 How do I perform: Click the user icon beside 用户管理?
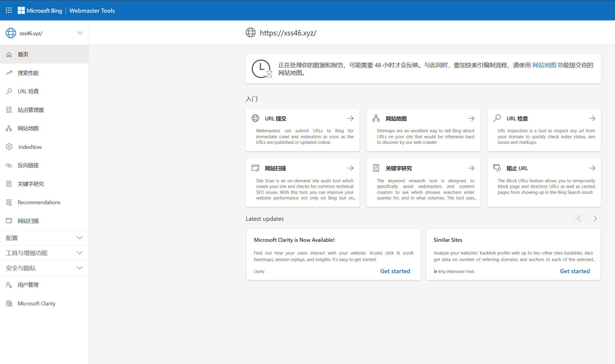click(9, 285)
